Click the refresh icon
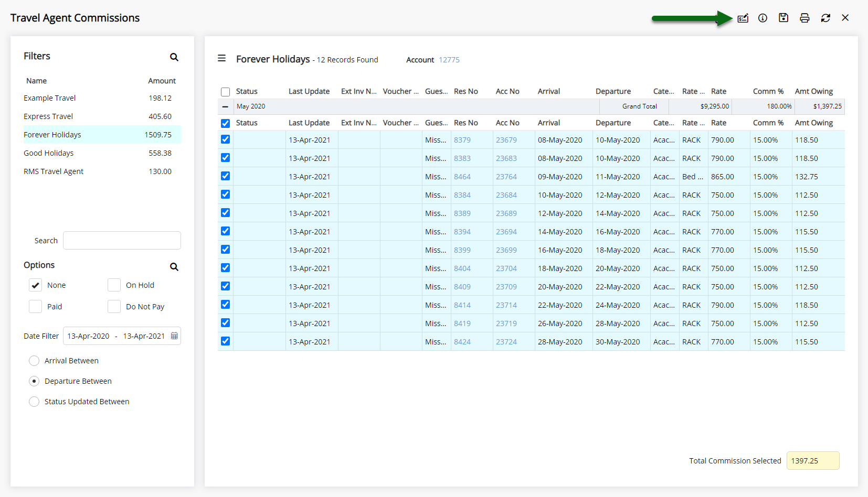This screenshot has width=868, height=497. point(825,18)
